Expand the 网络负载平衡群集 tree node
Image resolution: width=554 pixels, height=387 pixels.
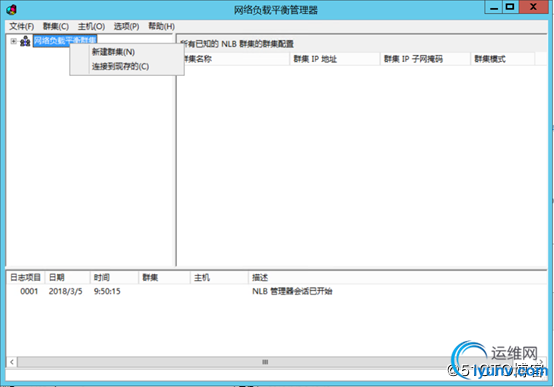click(x=13, y=41)
